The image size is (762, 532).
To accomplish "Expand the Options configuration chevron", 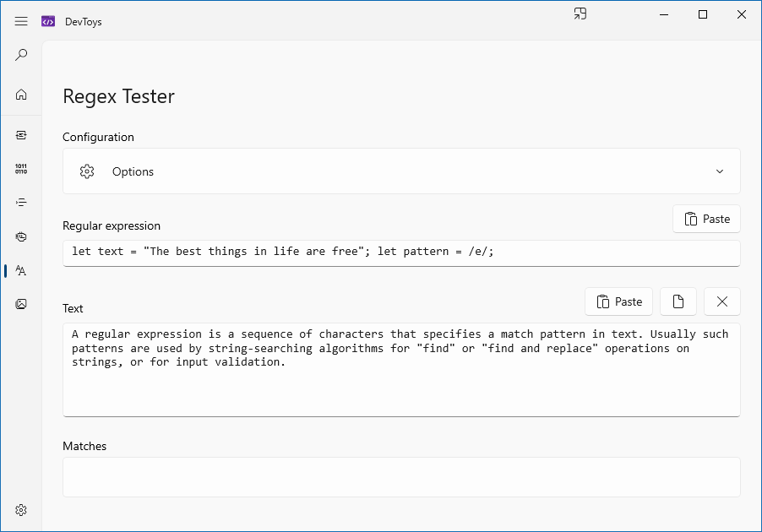I will [x=720, y=171].
